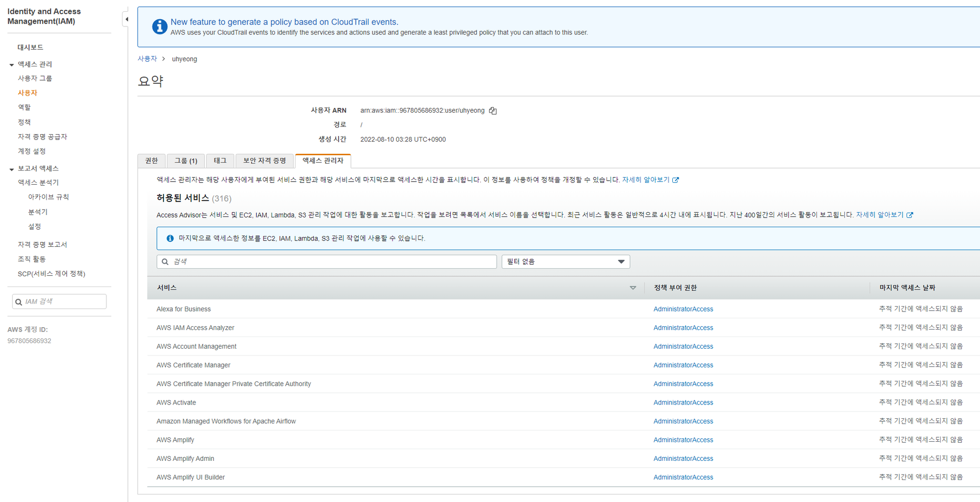
Task: Select the AWS Certificate Manager service name
Action: (x=193, y=365)
